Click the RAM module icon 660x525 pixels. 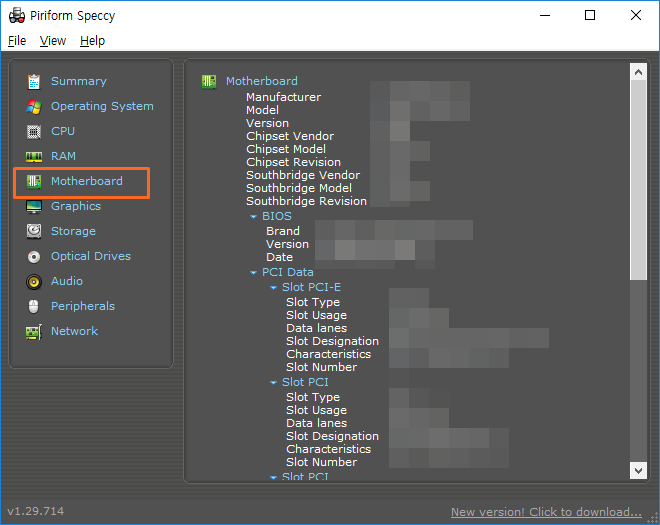coord(34,157)
